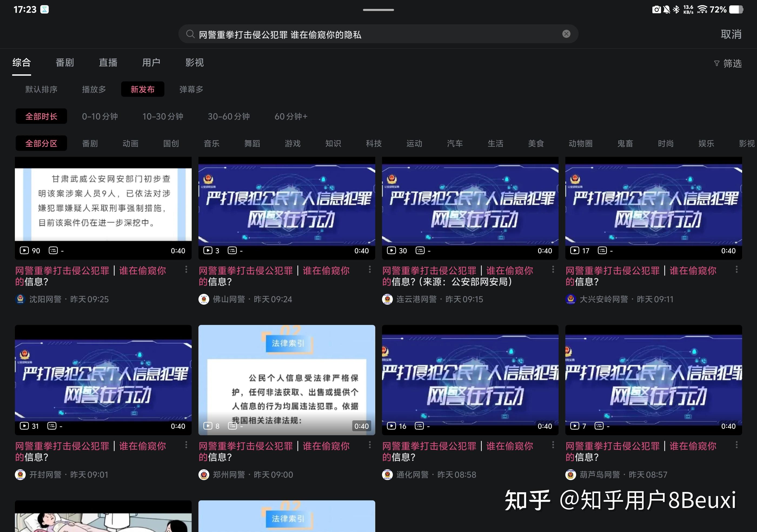This screenshot has width=757, height=532.
Task: Play the video with 90 views
Action: coord(103,208)
